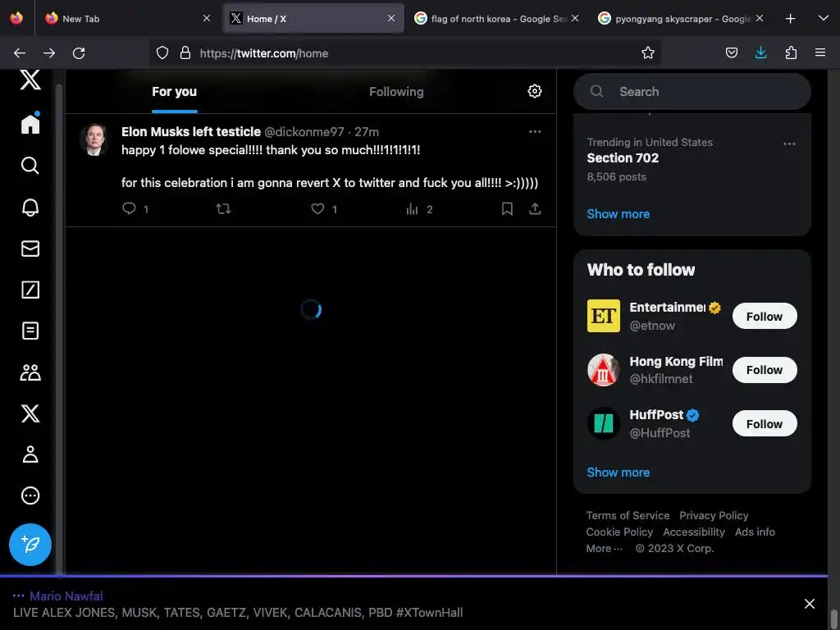Viewport: 840px width, 630px height.
Task: View analytics of the post
Action: (412, 208)
